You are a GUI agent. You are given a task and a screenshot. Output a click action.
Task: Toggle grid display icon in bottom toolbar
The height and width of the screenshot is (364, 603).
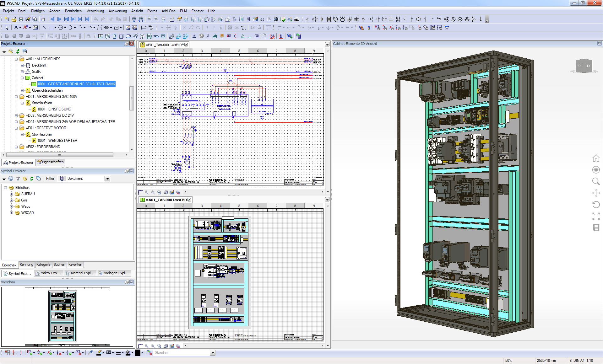point(7,353)
